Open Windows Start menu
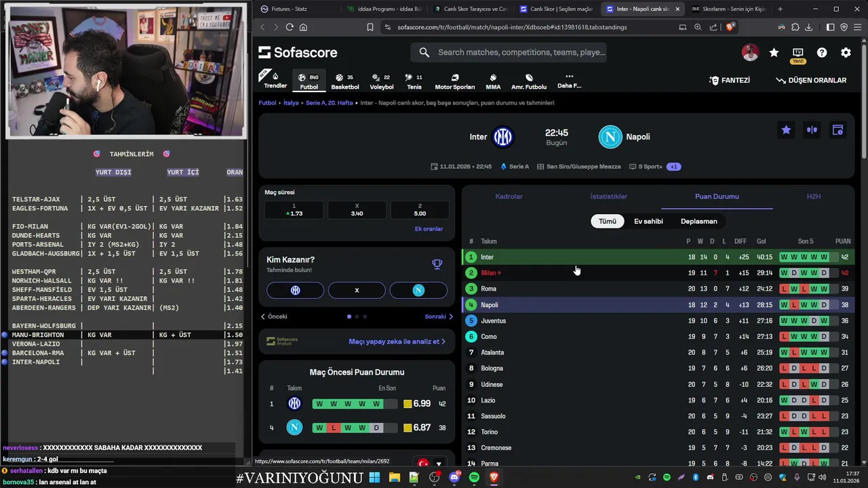868x488 pixels. 374,477
